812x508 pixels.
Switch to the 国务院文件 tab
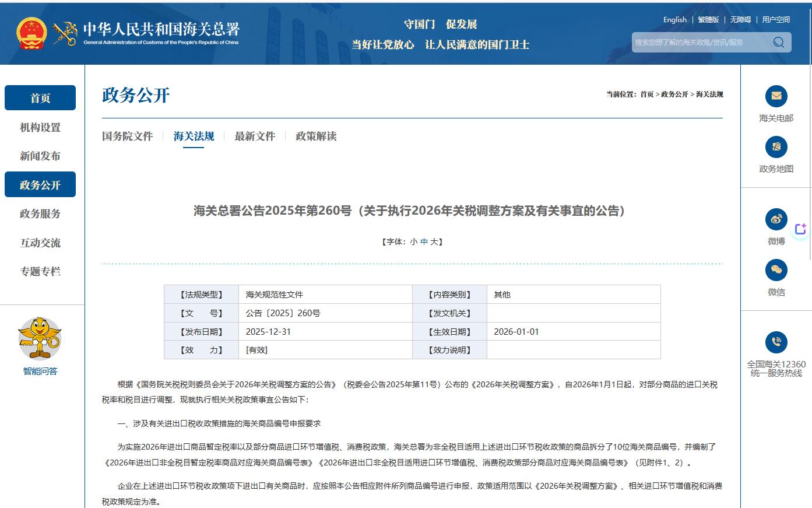[127, 136]
